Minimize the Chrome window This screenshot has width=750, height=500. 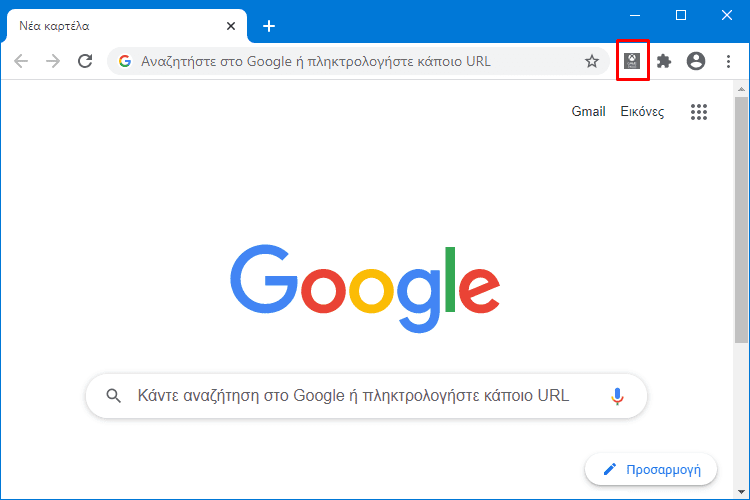635,15
